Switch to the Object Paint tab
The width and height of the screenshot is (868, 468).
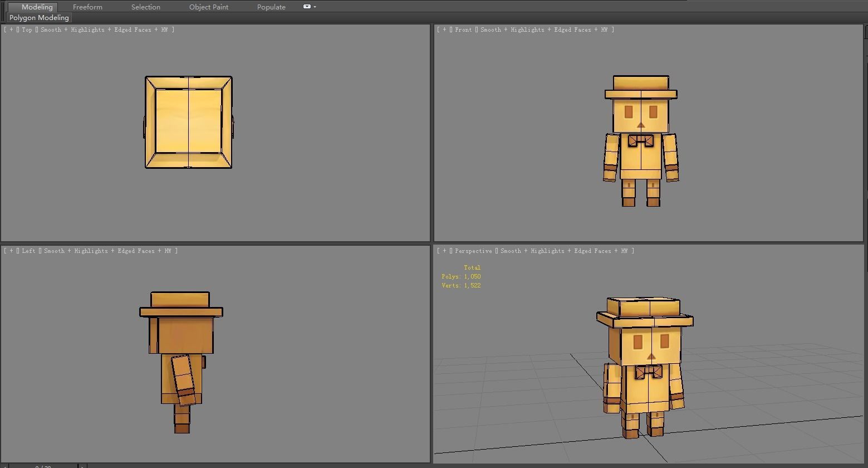pyautogui.click(x=209, y=7)
